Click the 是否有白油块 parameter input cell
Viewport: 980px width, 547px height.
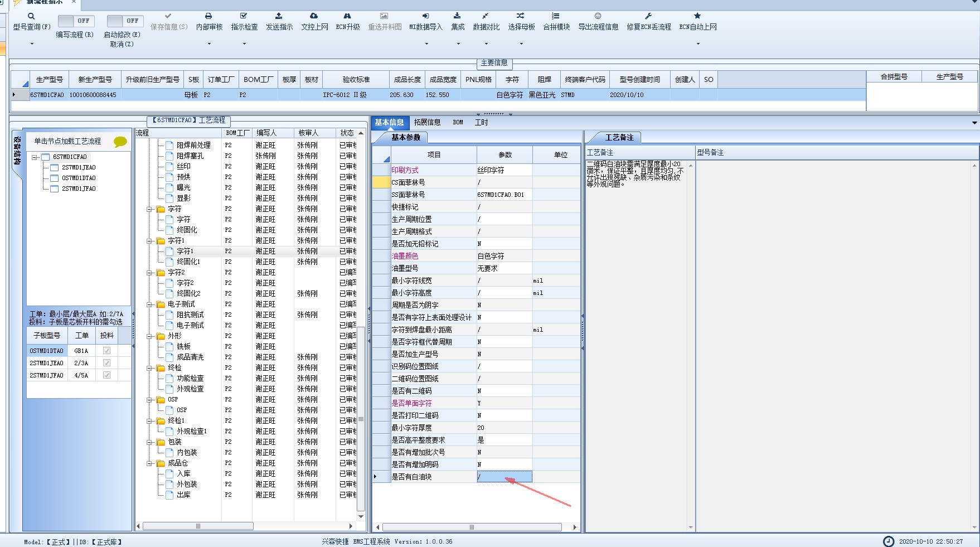(x=504, y=477)
